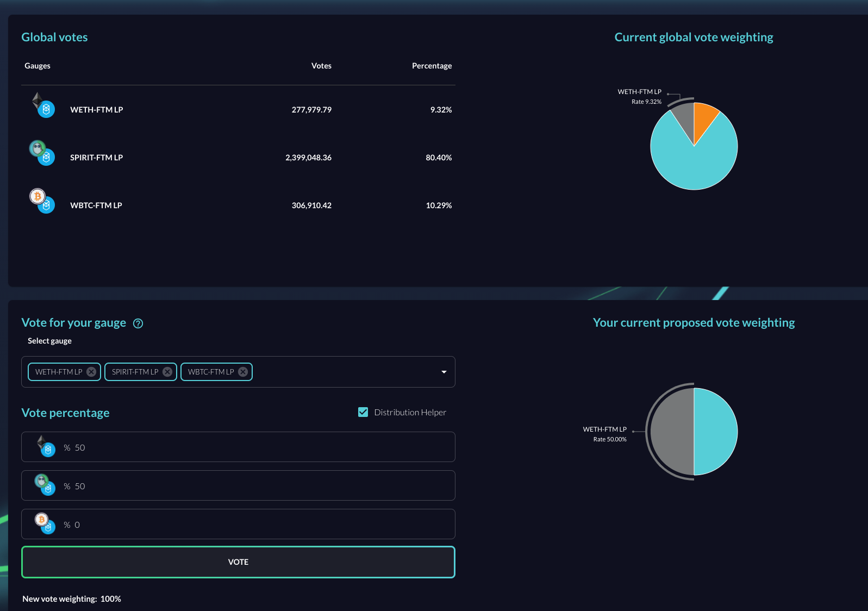Remove the SPIRIT-FTM LP gauge chip
The height and width of the screenshot is (611, 868).
[167, 372]
